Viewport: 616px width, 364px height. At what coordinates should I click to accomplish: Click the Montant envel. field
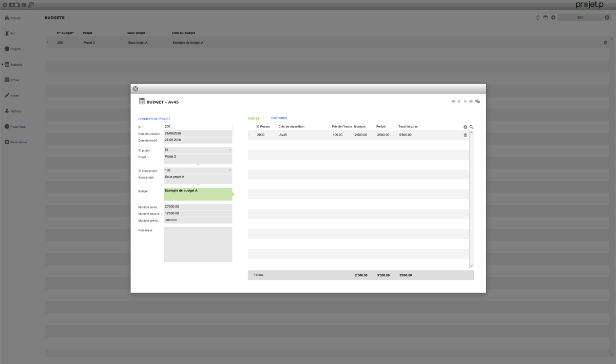click(198, 207)
